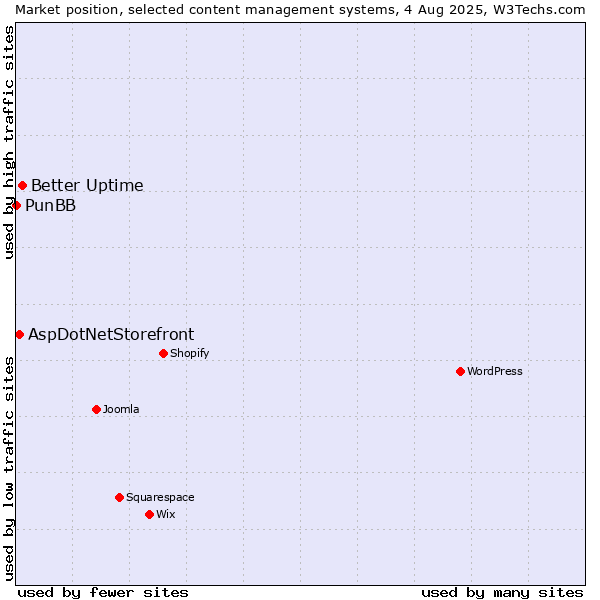600x600 pixels.
Task: Click 'used by fewer sites' axis label
Action: (103, 593)
